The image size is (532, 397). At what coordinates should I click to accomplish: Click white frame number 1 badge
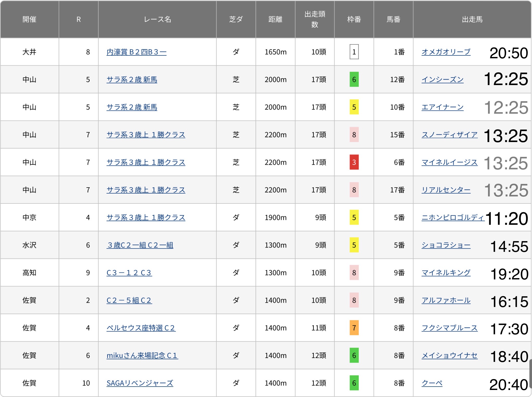tap(354, 52)
